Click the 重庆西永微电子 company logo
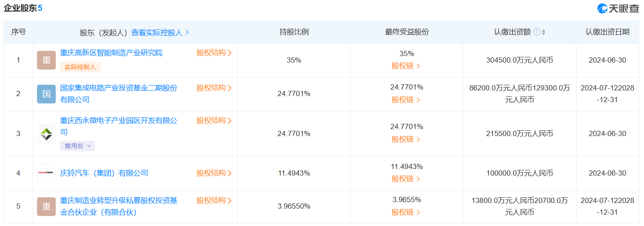This screenshot has height=226, width=644. (x=46, y=133)
